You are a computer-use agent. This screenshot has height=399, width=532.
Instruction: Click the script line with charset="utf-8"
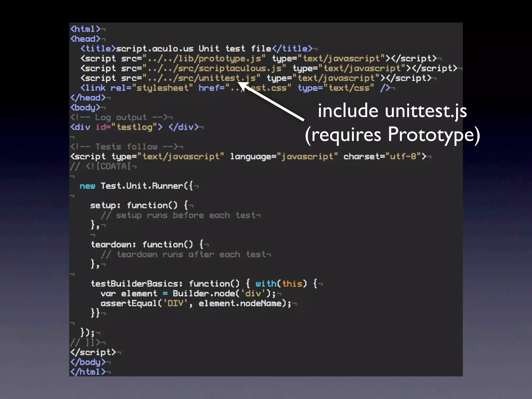pos(248,157)
